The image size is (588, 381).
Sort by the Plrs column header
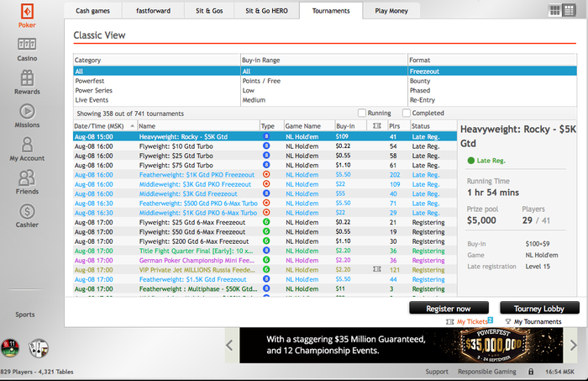pyautogui.click(x=398, y=126)
